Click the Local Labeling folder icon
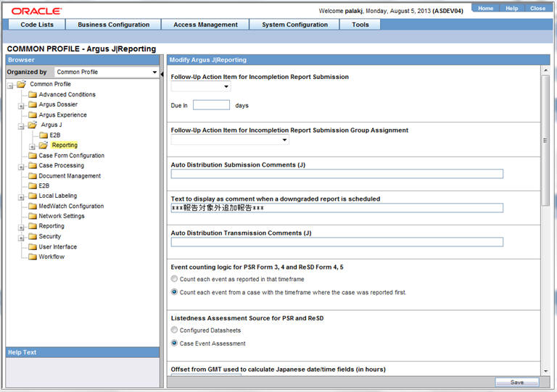This screenshot has width=557, height=392. tap(33, 196)
